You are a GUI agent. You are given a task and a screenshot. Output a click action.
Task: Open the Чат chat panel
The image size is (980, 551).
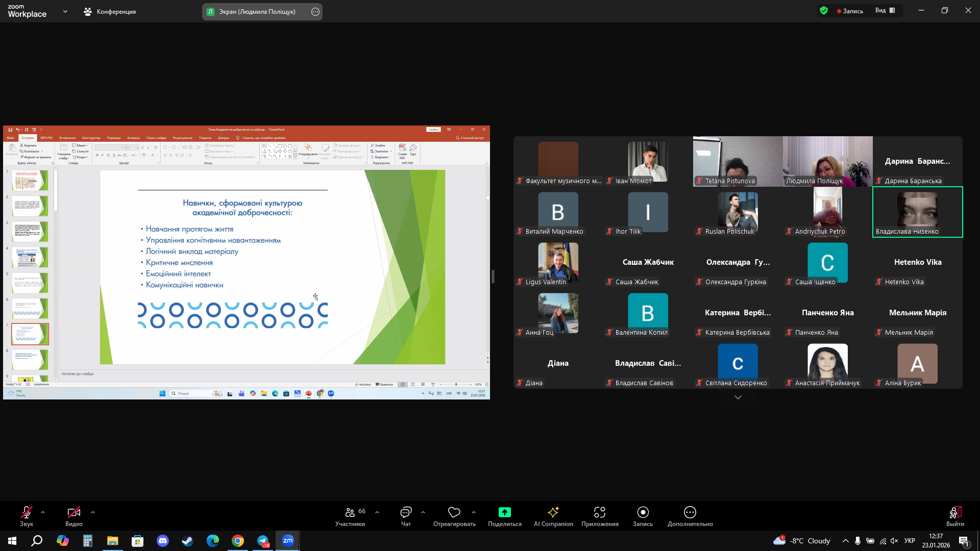[x=406, y=516]
